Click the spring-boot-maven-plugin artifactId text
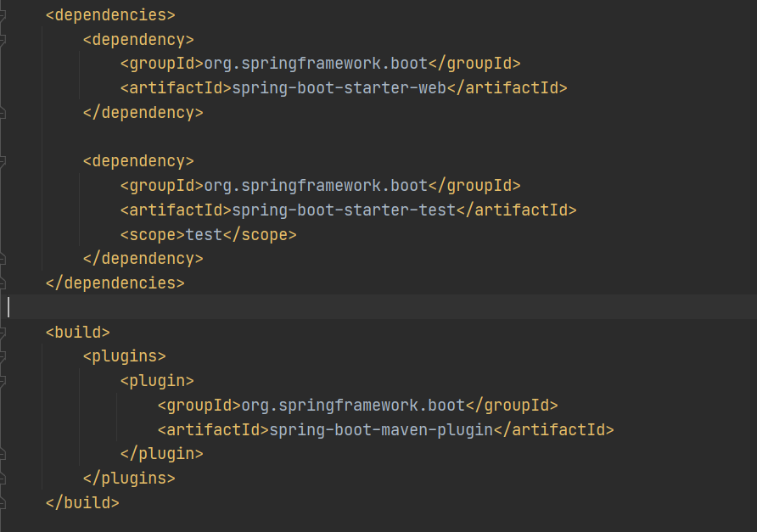This screenshot has width=757, height=532. [381, 429]
